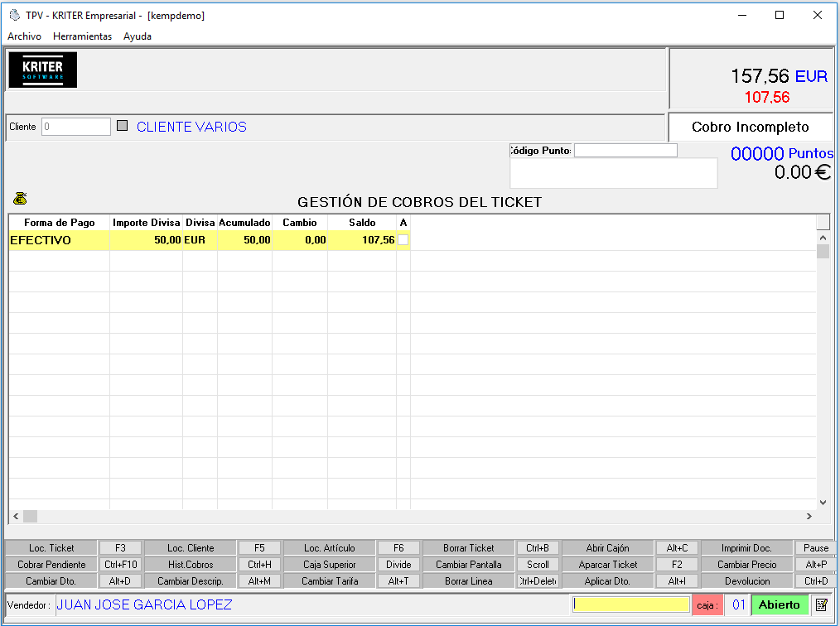
Task: Click the CLIENTE VARIOS label
Action: point(192,127)
